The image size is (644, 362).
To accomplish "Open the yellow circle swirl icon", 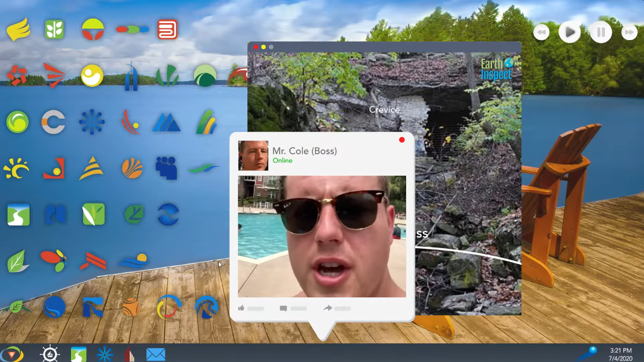I will [x=92, y=75].
